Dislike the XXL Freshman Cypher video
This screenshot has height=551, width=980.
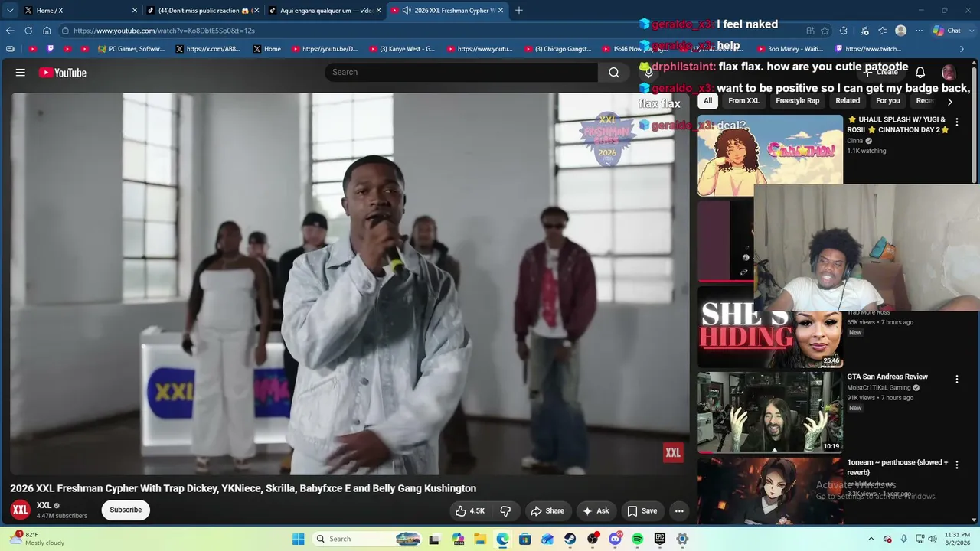coord(505,511)
